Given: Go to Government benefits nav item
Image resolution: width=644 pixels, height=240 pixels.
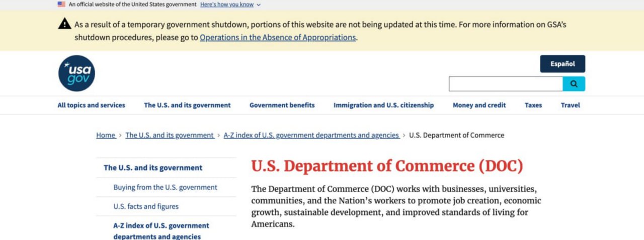Looking at the screenshot, I should 282,105.
